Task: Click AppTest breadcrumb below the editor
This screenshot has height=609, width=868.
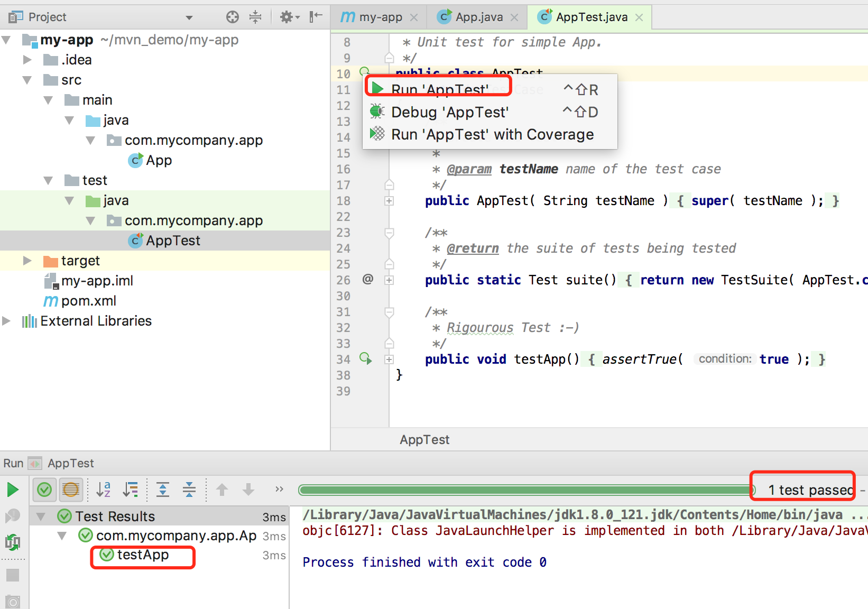Action: pyautogui.click(x=424, y=440)
